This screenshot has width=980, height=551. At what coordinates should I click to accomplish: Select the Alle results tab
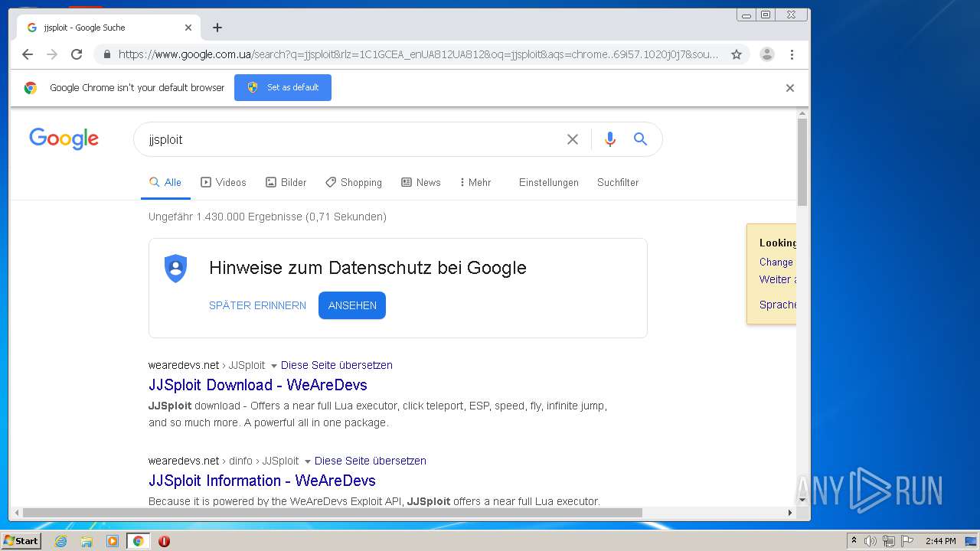[165, 182]
